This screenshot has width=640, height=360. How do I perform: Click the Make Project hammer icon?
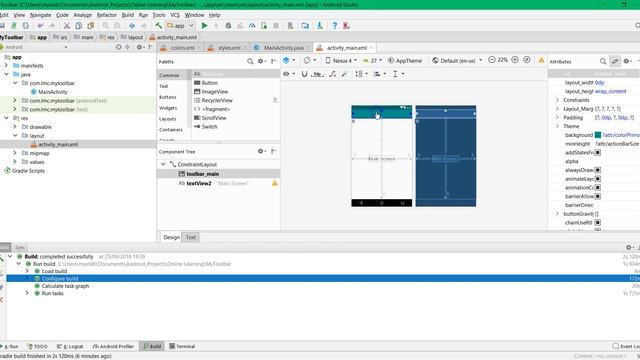point(159,26)
